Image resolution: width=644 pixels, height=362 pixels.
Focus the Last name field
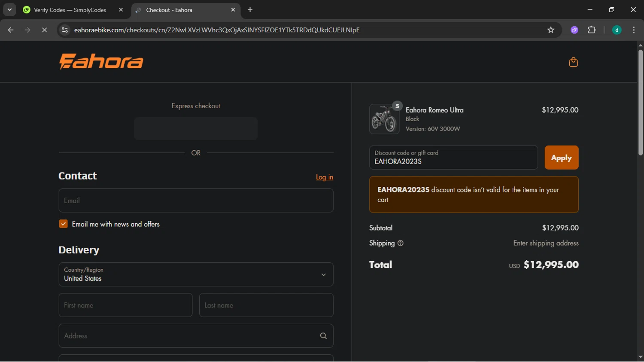click(266, 305)
